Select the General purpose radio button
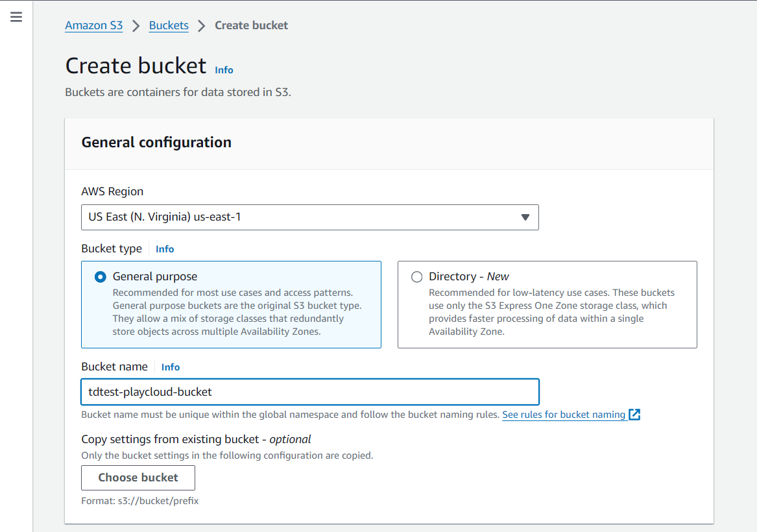The width and height of the screenshot is (757, 532). coord(101,277)
